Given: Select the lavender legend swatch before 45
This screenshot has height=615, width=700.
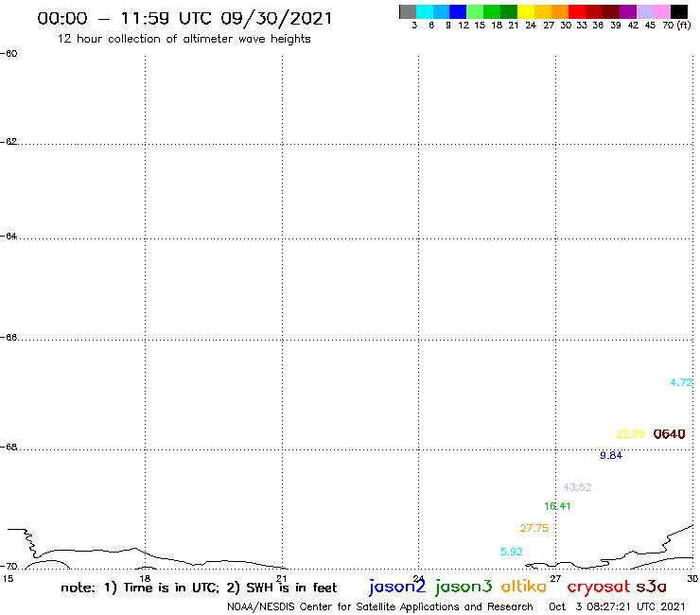Looking at the screenshot, I should (645, 11).
